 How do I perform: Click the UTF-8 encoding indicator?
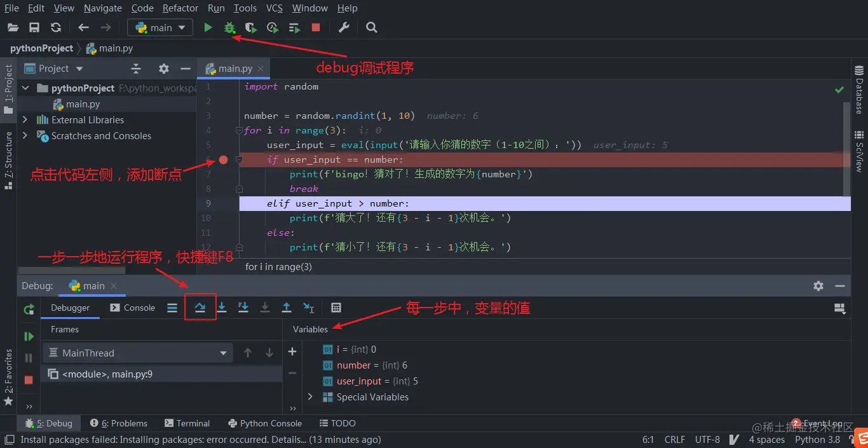click(x=707, y=439)
